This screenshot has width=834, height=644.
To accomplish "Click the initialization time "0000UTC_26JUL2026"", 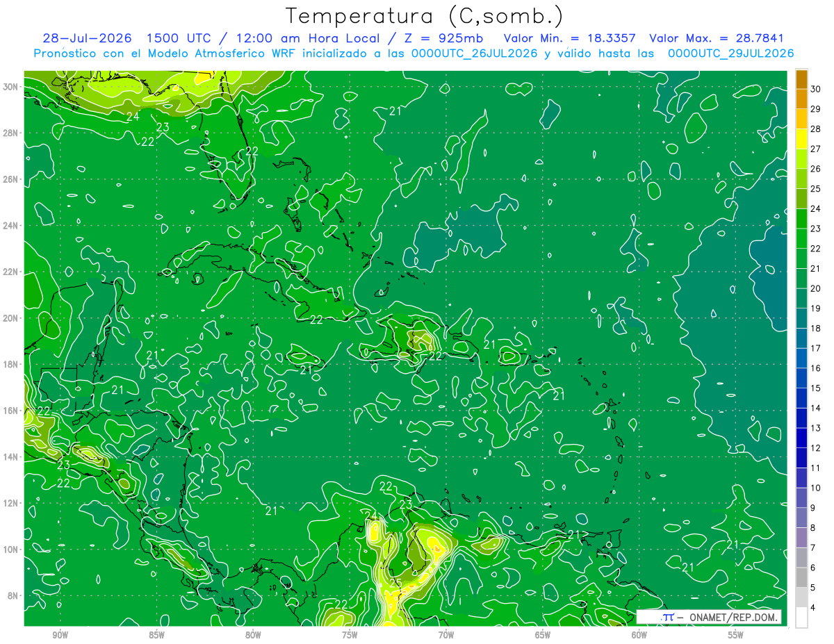I will [x=475, y=53].
